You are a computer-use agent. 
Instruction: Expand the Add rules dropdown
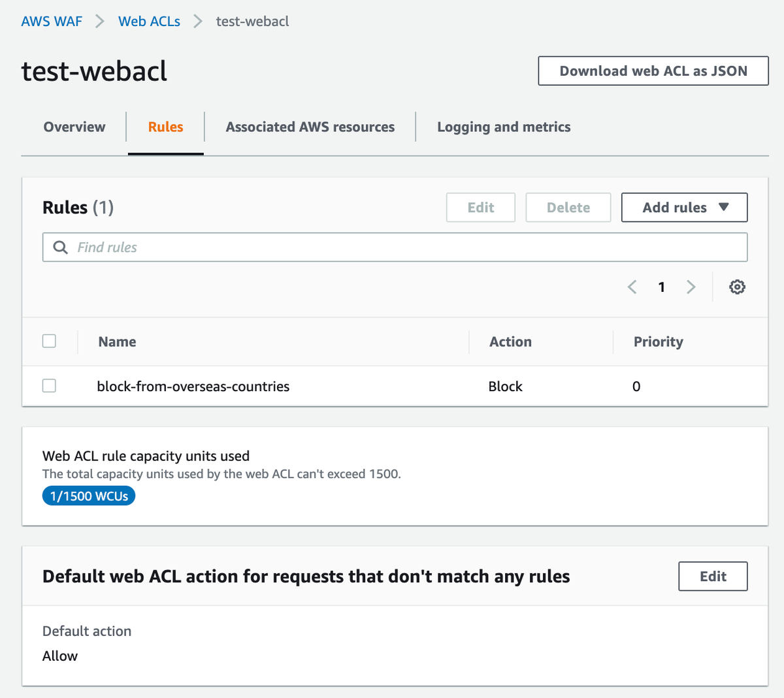[684, 208]
